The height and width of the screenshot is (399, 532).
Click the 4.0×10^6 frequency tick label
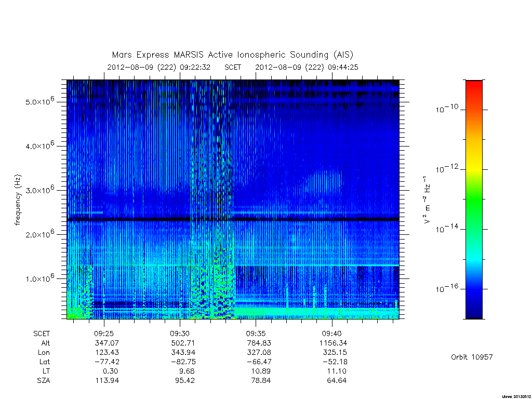(40, 145)
